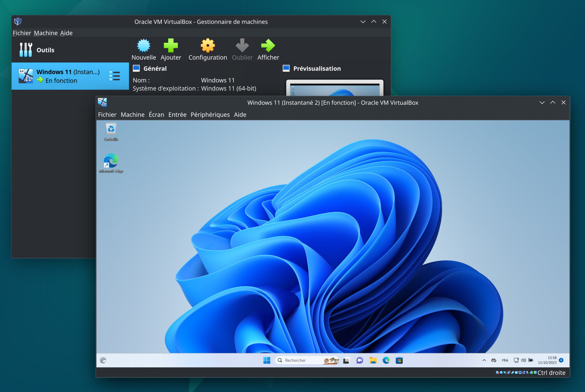Click Ajouter to add an existing machine

click(x=171, y=50)
